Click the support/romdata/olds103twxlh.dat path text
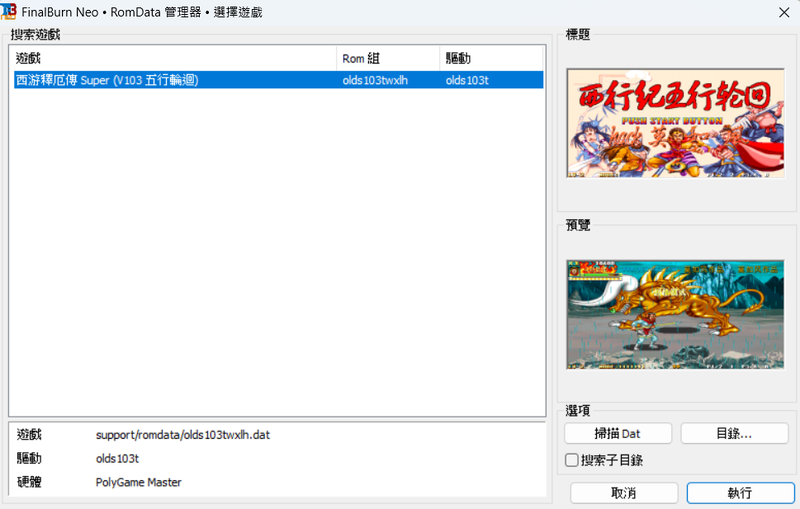This screenshot has width=800, height=509. [183, 435]
